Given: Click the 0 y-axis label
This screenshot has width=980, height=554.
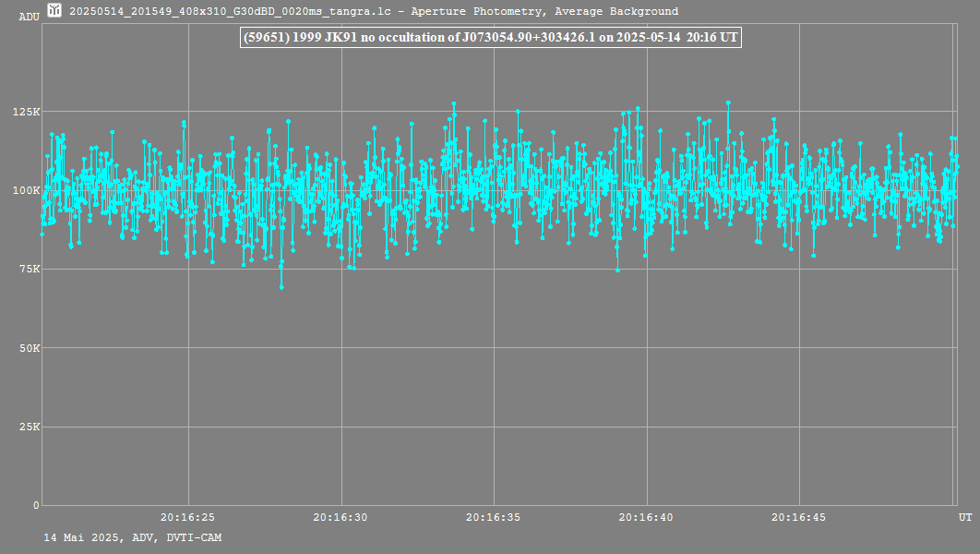Looking at the screenshot, I should [36, 505].
